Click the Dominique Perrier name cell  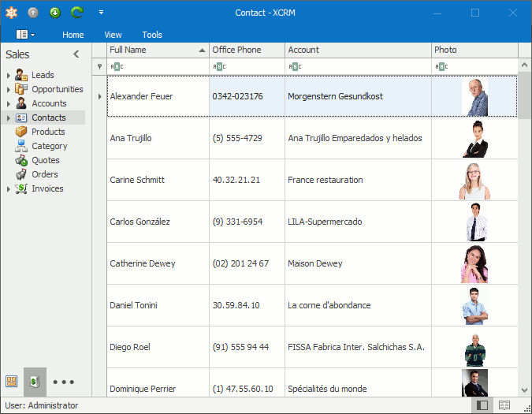coord(158,382)
